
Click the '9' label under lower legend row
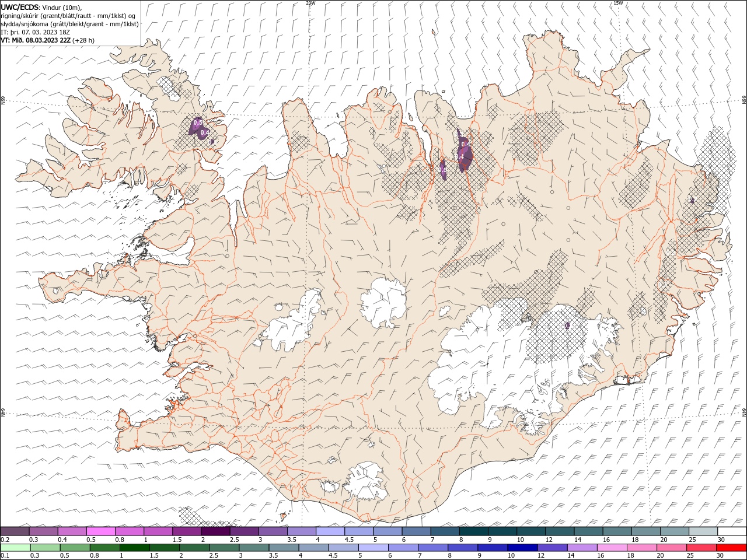[x=480, y=556]
